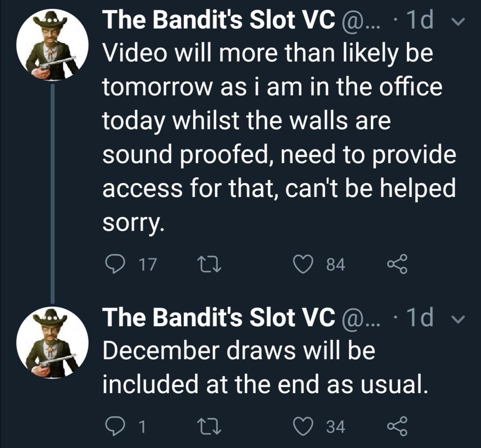Image resolution: width=481 pixels, height=448 pixels.
Task: Open the bandit avatar on the first tweet
Action: pos(52,45)
